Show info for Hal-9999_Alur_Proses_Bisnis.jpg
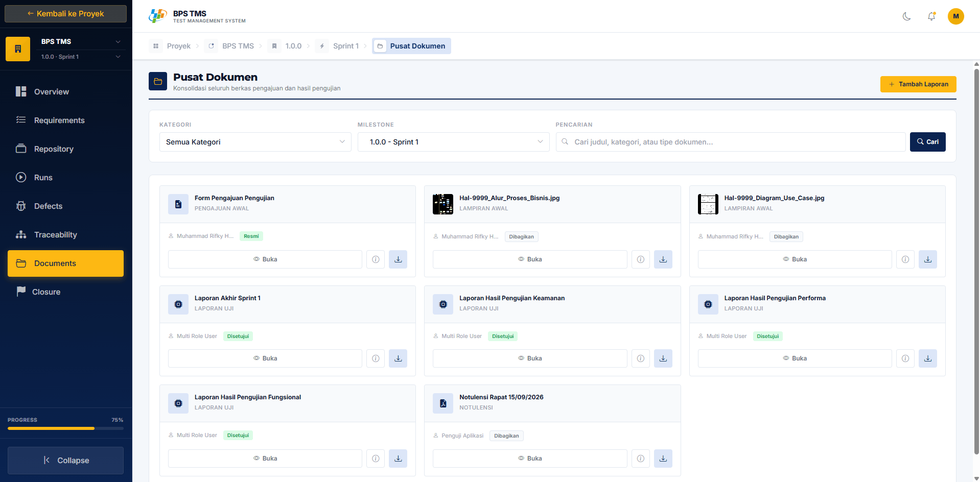 click(x=640, y=259)
